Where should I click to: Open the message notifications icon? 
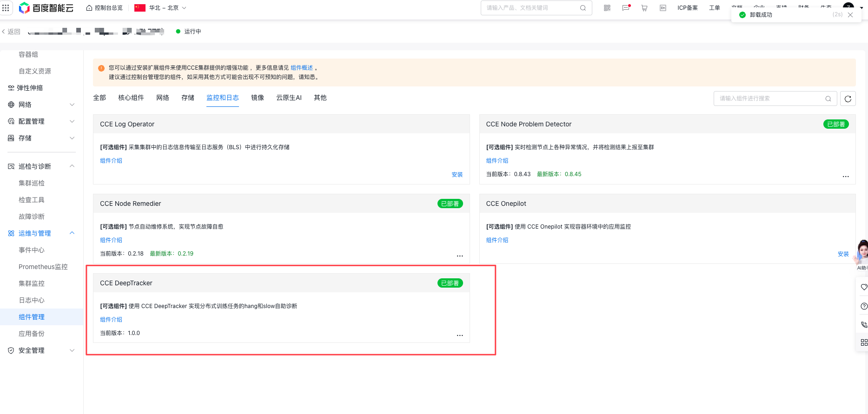(x=626, y=8)
